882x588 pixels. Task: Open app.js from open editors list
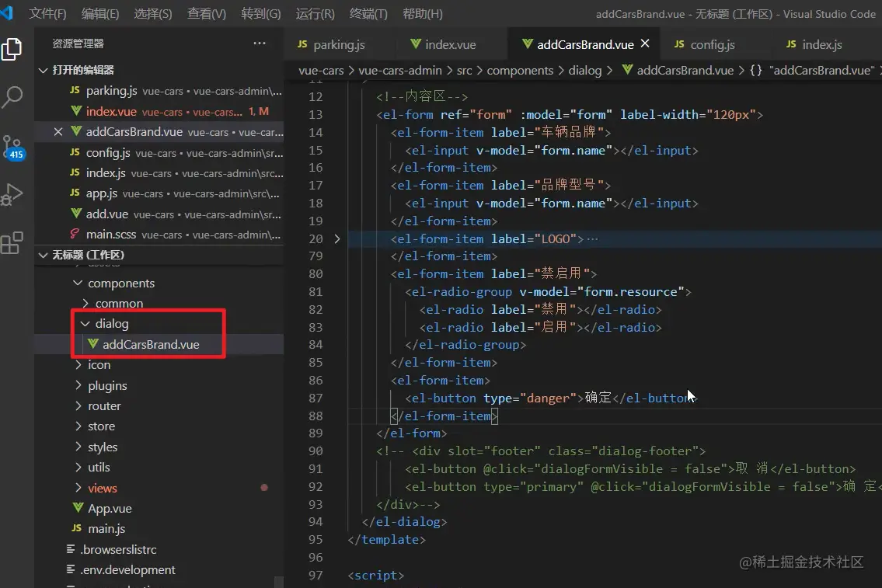click(x=160, y=193)
